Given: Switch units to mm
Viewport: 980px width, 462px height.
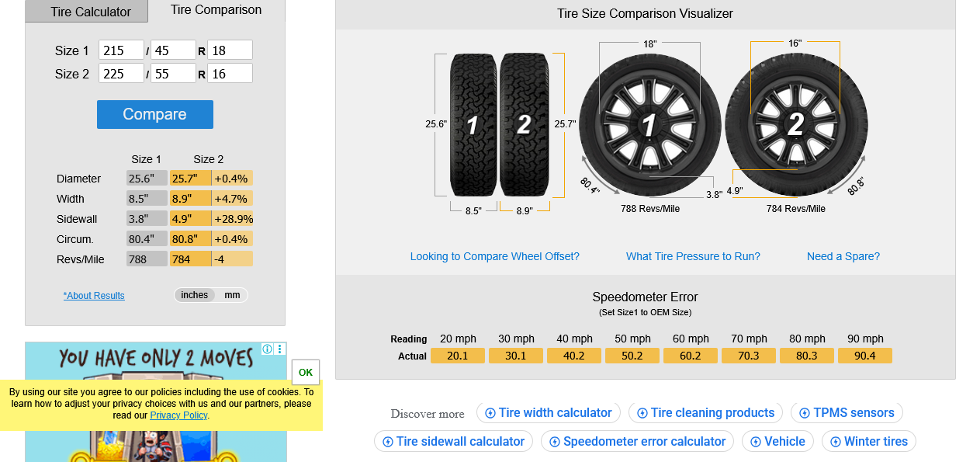Looking at the screenshot, I should pyautogui.click(x=232, y=295).
